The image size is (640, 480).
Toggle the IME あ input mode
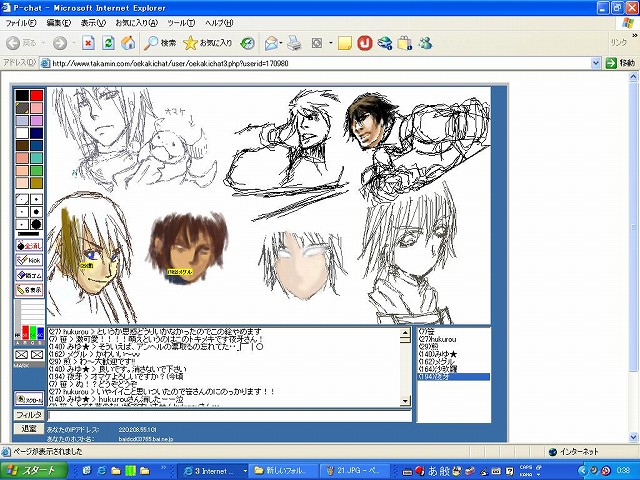432,471
